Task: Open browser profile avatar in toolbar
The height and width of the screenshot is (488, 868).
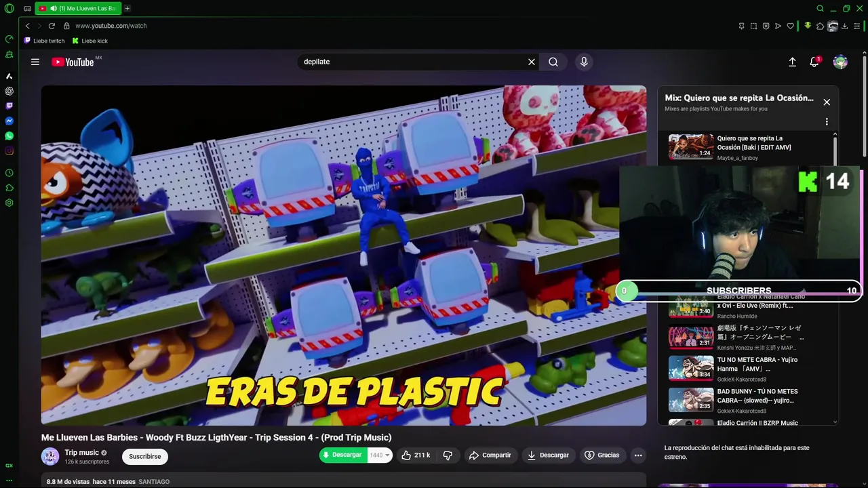Action: (x=833, y=26)
